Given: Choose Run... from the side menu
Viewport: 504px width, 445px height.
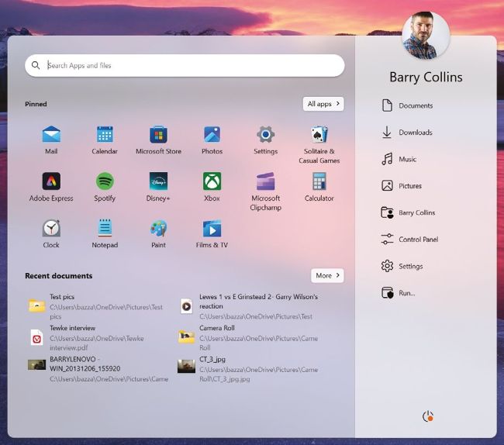Looking at the screenshot, I should 406,293.
